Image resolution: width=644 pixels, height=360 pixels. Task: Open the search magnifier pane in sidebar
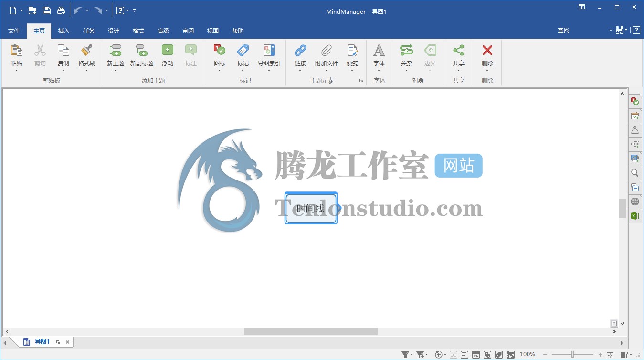click(634, 173)
